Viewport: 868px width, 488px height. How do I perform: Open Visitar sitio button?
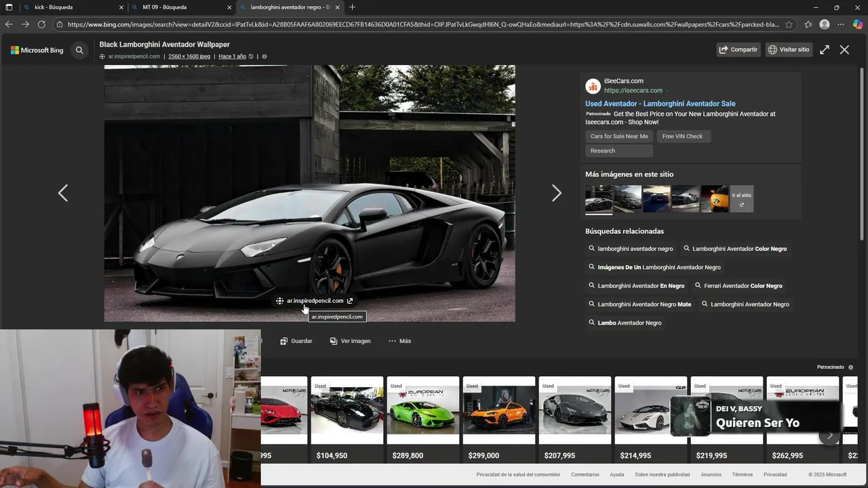coord(789,49)
